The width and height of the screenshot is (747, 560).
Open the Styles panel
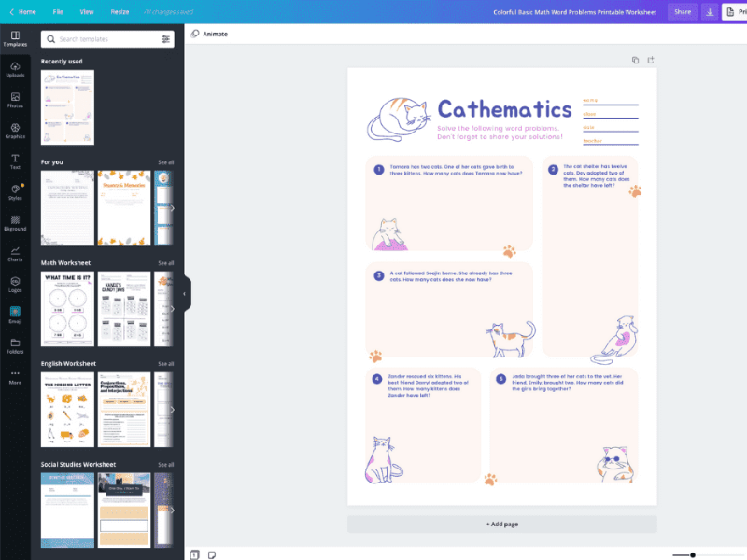15,193
